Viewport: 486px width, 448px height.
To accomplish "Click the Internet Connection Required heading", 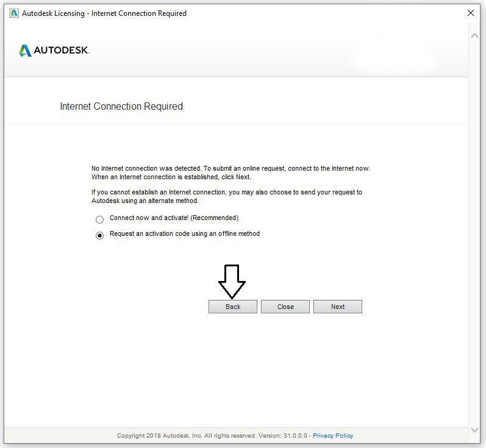I will tap(121, 106).
